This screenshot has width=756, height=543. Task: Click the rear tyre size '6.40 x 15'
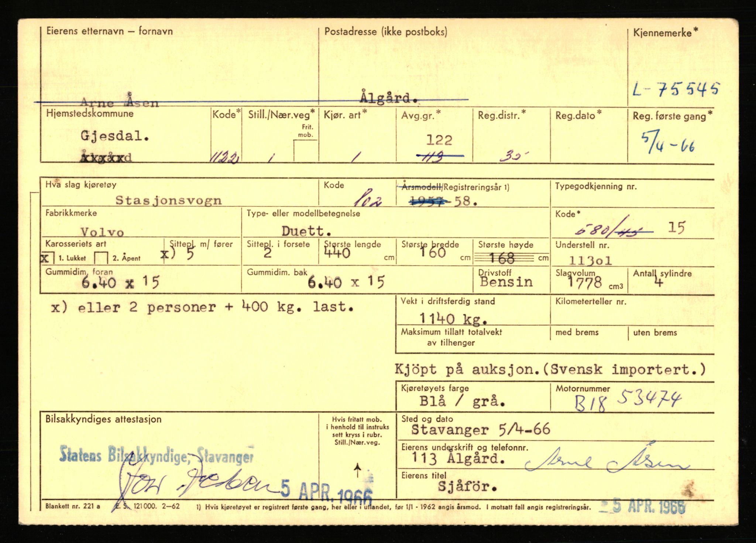tap(346, 282)
